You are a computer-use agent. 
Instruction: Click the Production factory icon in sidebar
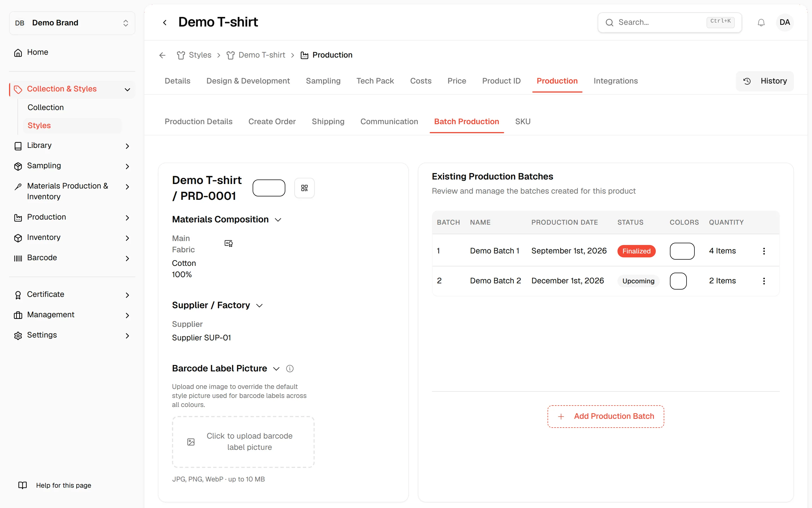18,217
